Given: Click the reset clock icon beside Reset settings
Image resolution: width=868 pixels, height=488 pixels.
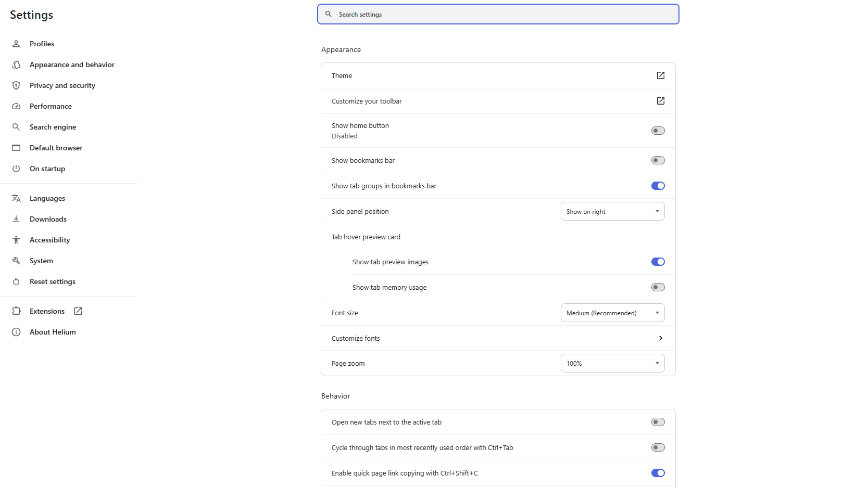Looking at the screenshot, I should pos(16,281).
